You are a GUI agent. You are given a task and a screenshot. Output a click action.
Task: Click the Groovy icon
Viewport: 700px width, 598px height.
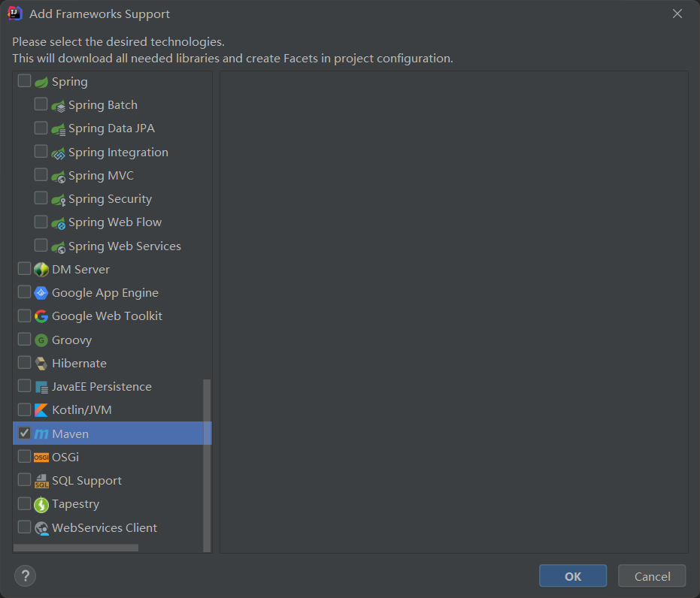tap(41, 340)
